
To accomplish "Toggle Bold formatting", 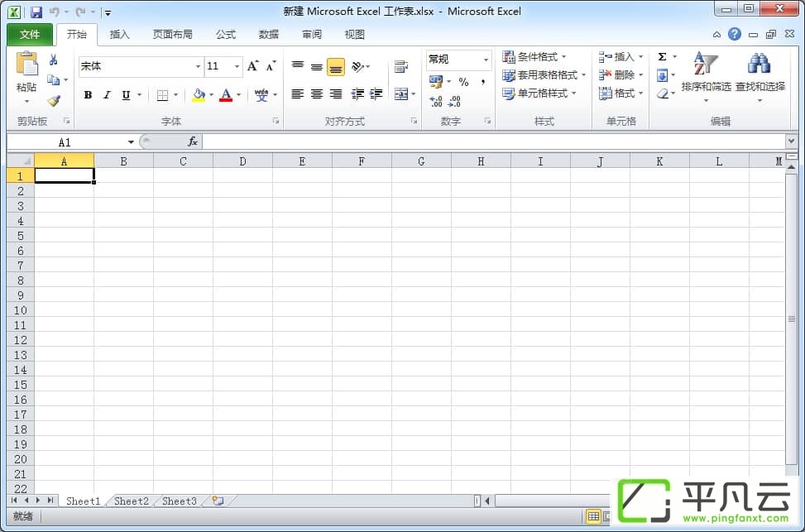I will [x=88, y=95].
